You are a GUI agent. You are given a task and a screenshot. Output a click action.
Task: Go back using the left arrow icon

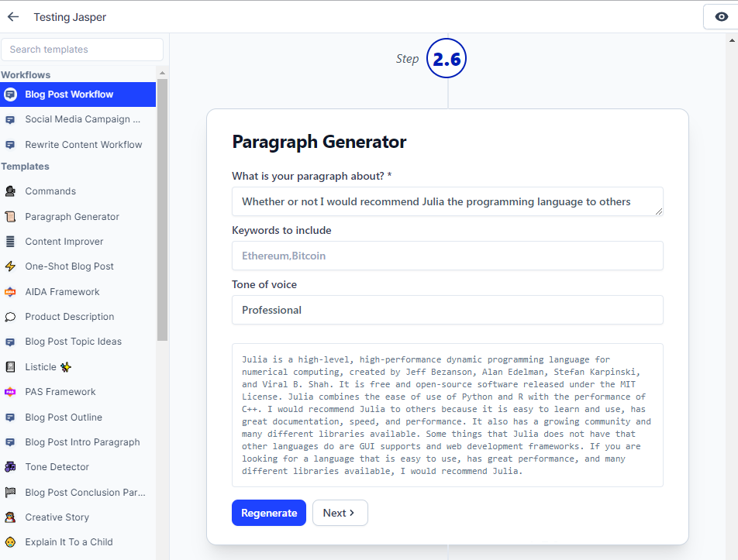point(13,17)
